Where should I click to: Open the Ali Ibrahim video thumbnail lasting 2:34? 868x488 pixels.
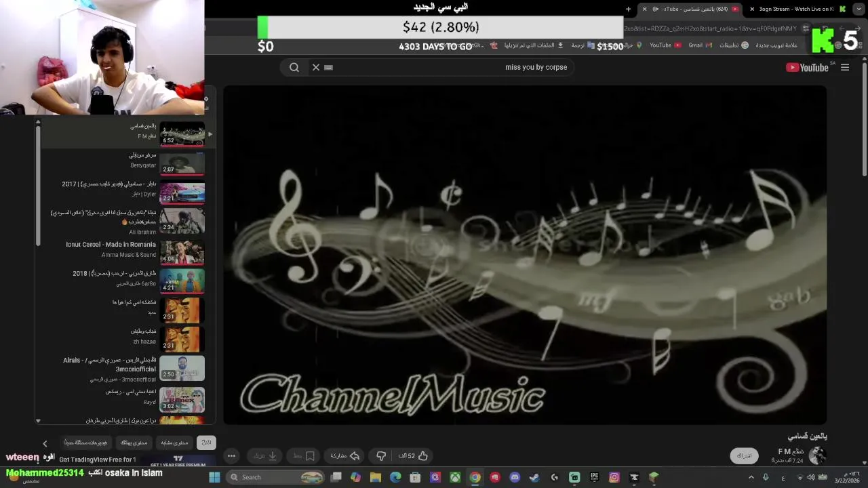pyautogui.click(x=182, y=221)
